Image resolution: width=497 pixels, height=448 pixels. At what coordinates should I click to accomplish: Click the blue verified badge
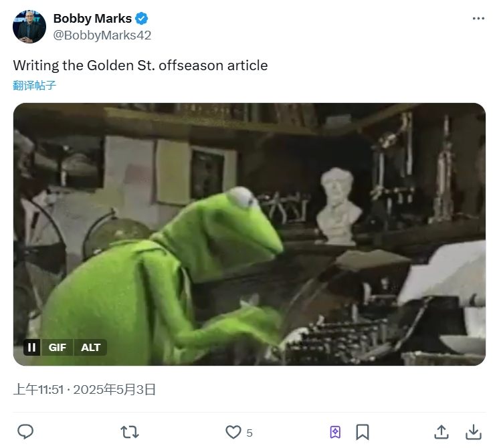coord(142,18)
